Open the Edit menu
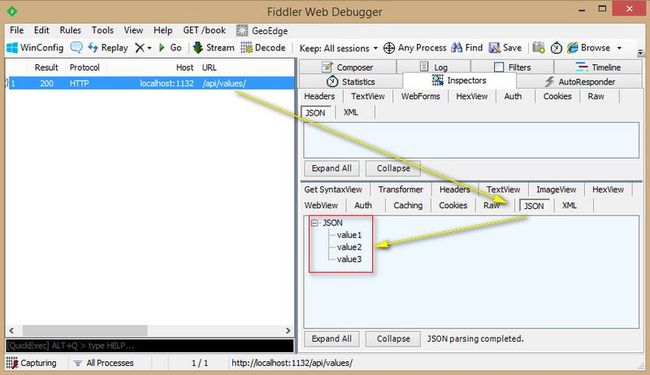This screenshot has height=375, width=650. pos(41,30)
